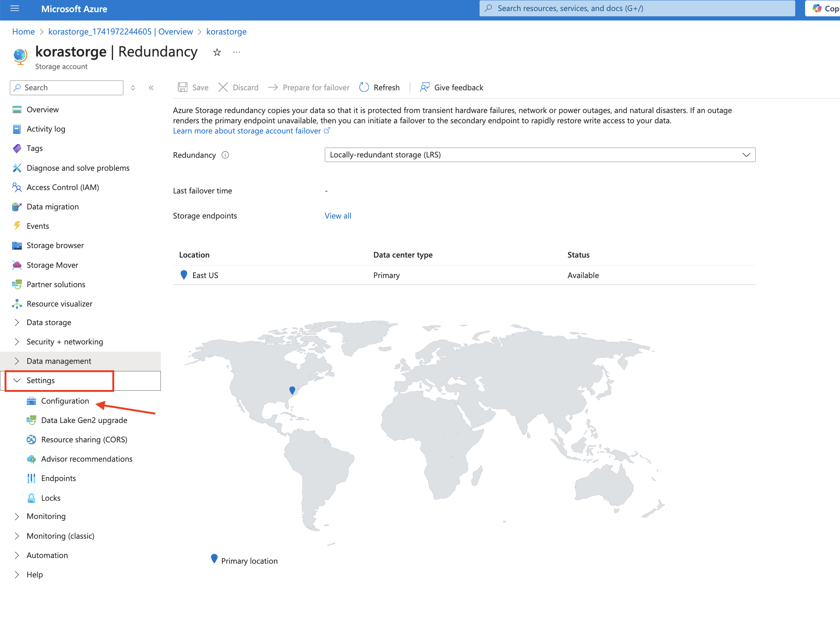840x632 pixels.
Task: Open the Azure portal hamburger menu
Action: click(14, 8)
